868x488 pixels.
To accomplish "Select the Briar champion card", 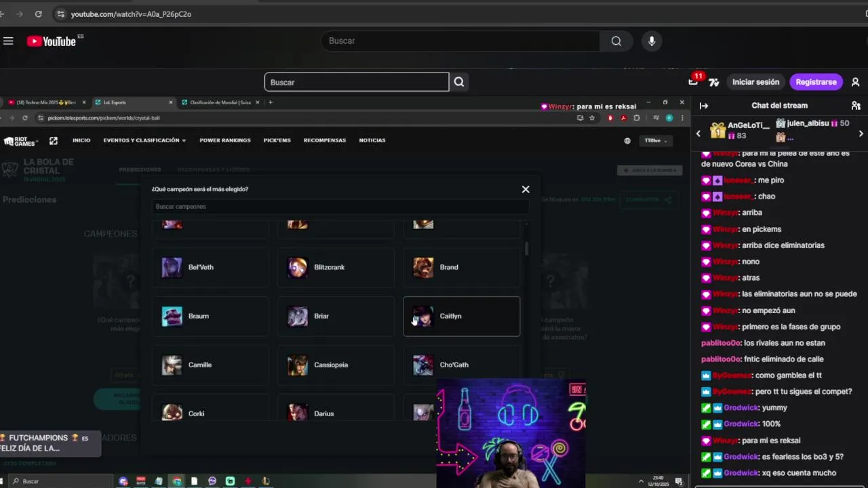I will pyautogui.click(x=336, y=316).
